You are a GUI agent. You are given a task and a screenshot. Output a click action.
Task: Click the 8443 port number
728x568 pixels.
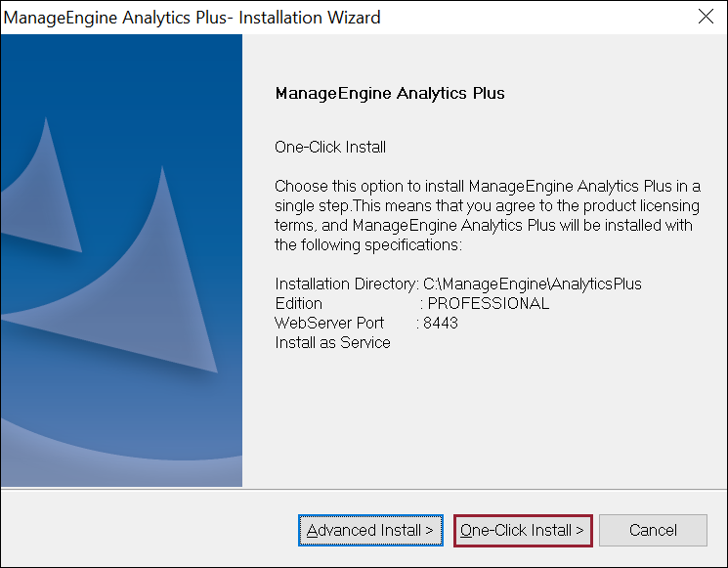tap(441, 324)
